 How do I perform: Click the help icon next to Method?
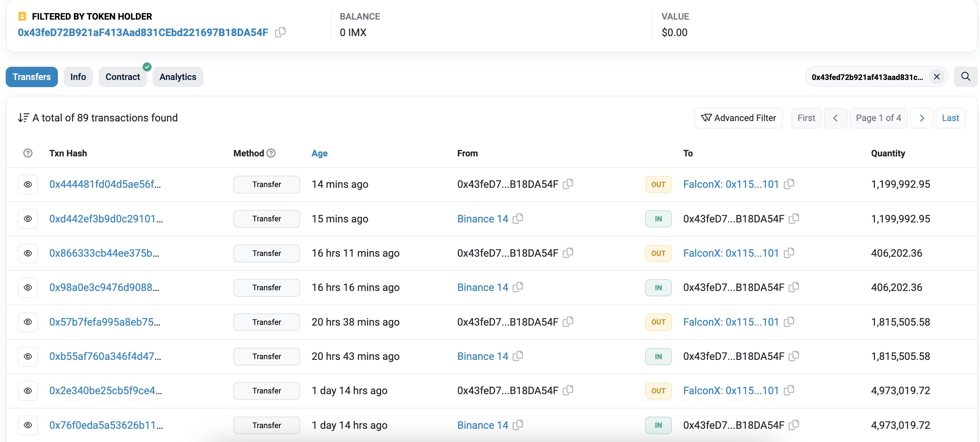coord(271,153)
